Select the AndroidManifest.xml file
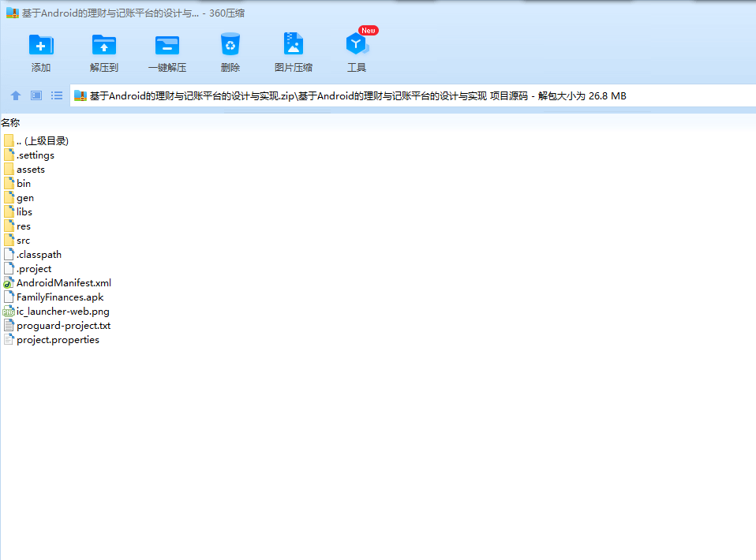The width and height of the screenshot is (756, 560). (58, 283)
